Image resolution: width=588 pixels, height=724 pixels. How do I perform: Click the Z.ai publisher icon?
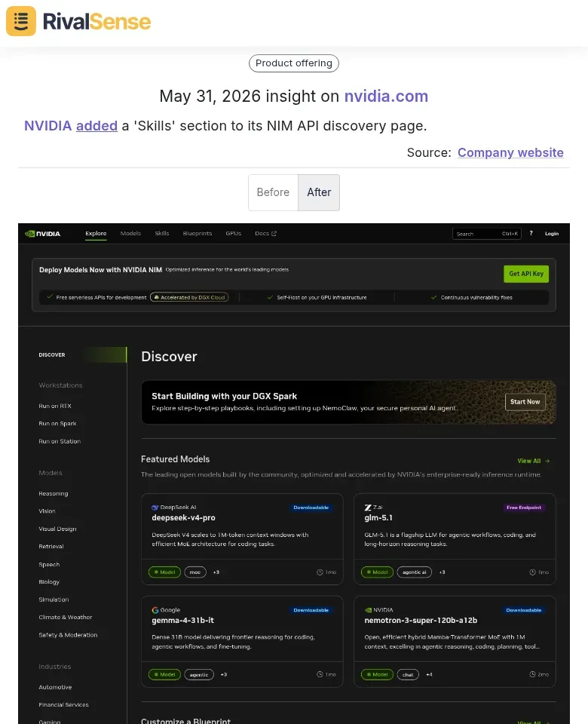368,508
